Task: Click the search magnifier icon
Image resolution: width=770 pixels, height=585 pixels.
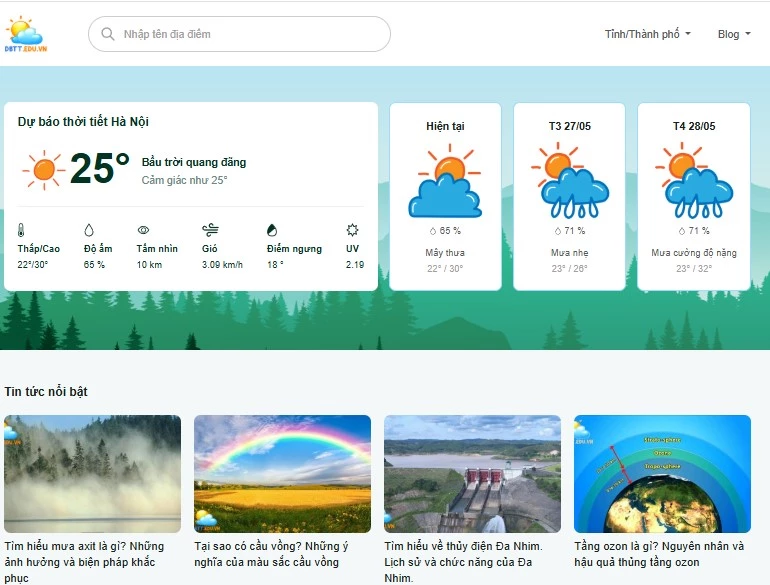Action: (x=108, y=34)
